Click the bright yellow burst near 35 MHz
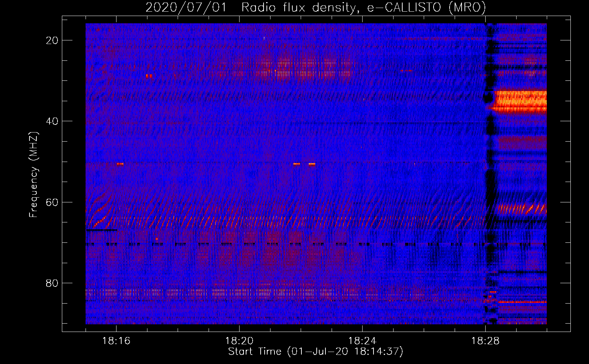This screenshot has width=589, height=364. (x=520, y=101)
